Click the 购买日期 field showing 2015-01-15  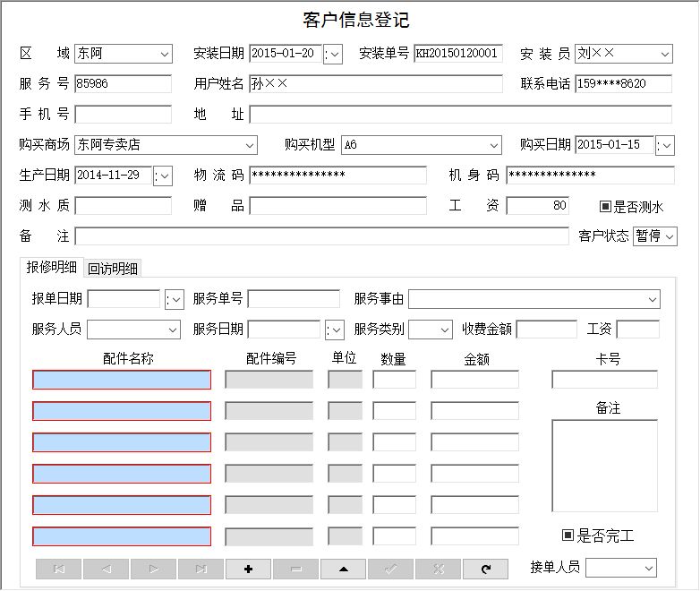point(614,145)
